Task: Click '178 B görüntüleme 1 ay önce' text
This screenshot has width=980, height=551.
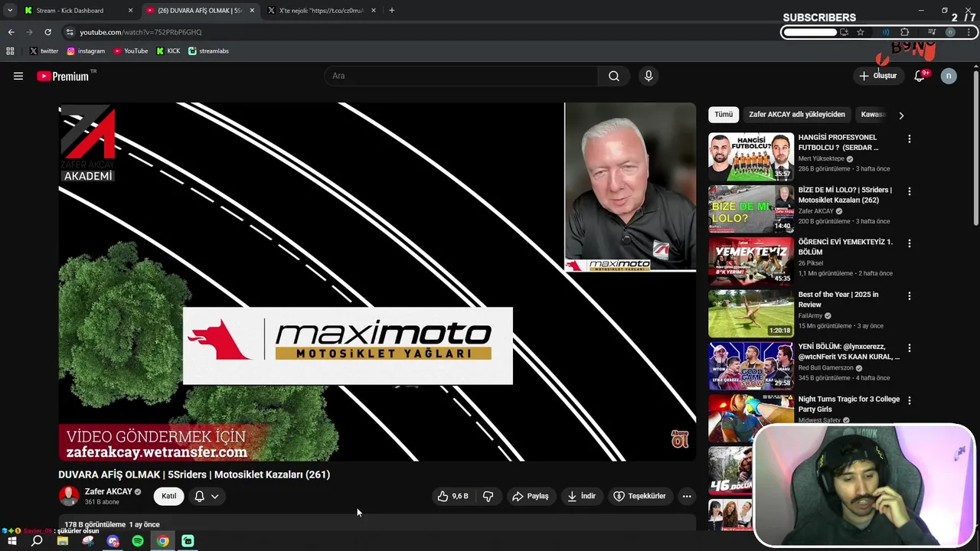Action: click(x=112, y=525)
